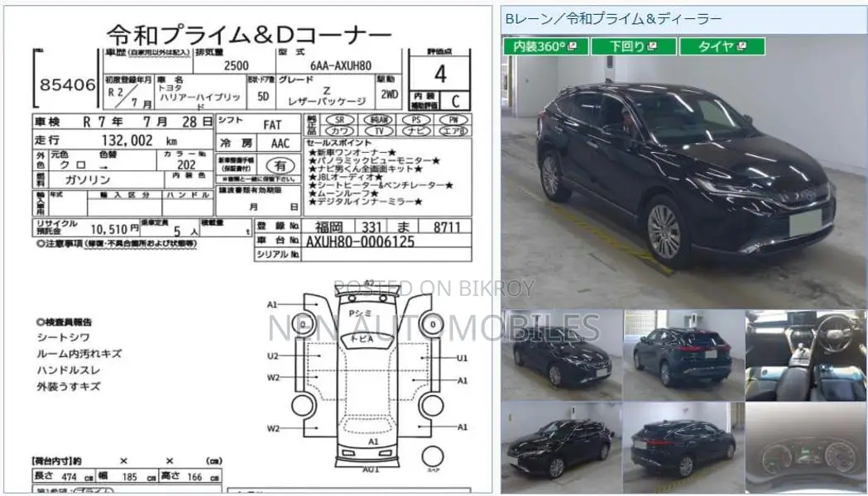The height and width of the screenshot is (496, 868).
Task: Click the 純AW alloy wheel equipment oval
Action: [x=378, y=120]
